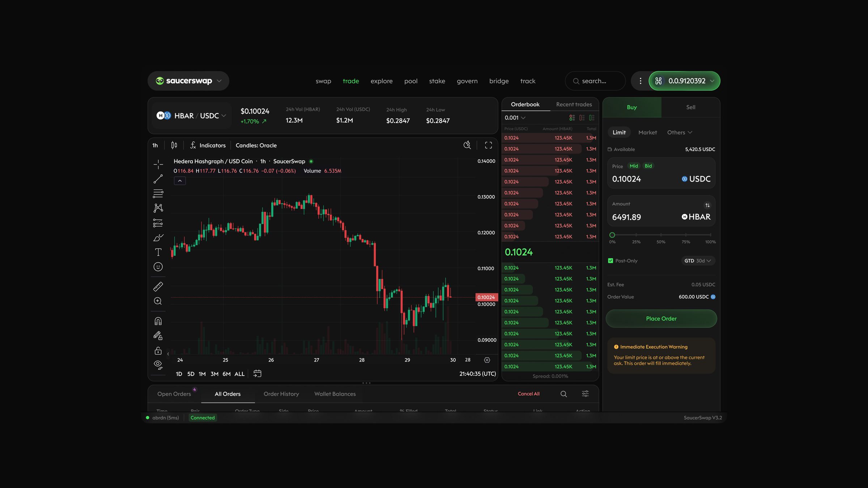Change orderbook 0.001 grouping dropdown
Image resolution: width=868 pixels, height=488 pixels.
click(x=515, y=118)
